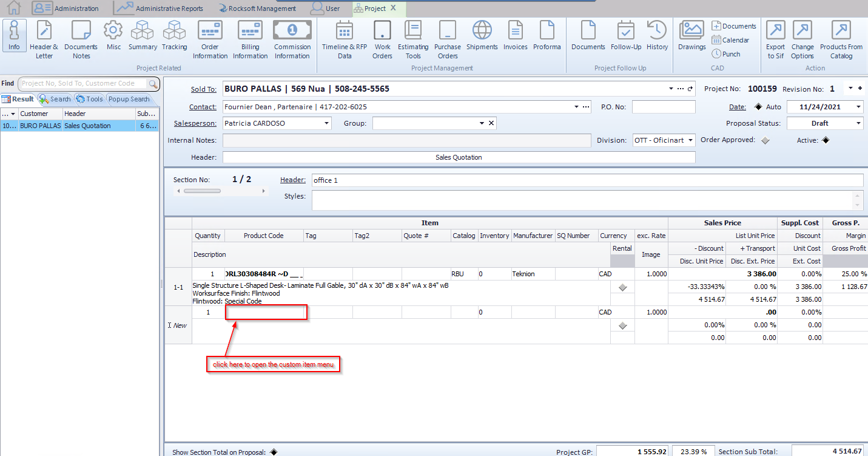Select the Popup Search tab

tap(129, 99)
